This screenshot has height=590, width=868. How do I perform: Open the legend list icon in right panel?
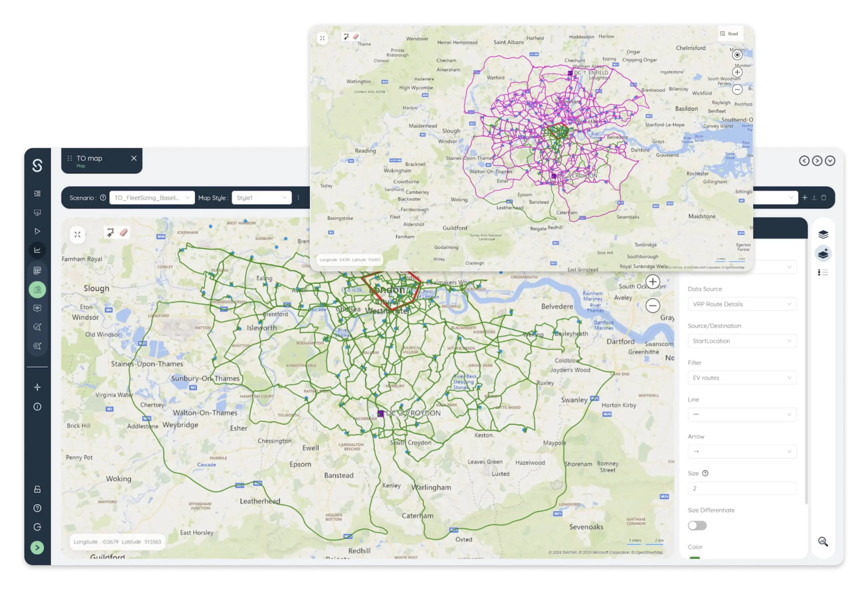823,272
